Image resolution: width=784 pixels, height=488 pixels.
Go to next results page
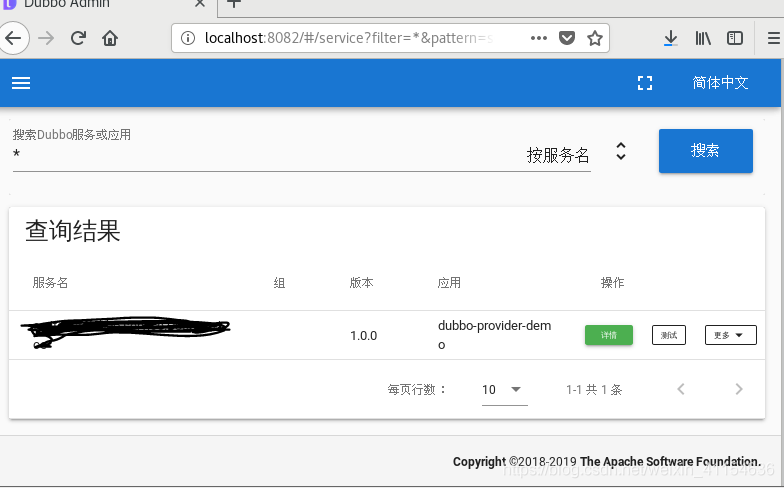point(739,390)
